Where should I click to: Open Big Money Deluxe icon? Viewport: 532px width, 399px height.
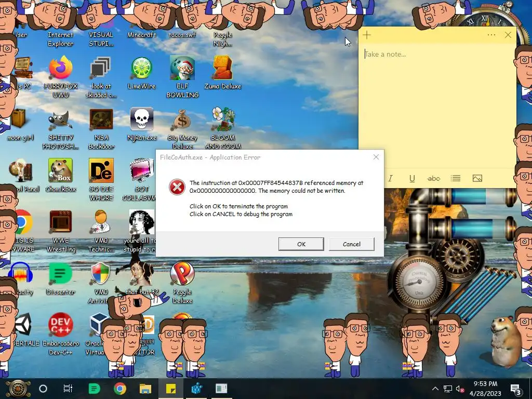(x=182, y=119)
